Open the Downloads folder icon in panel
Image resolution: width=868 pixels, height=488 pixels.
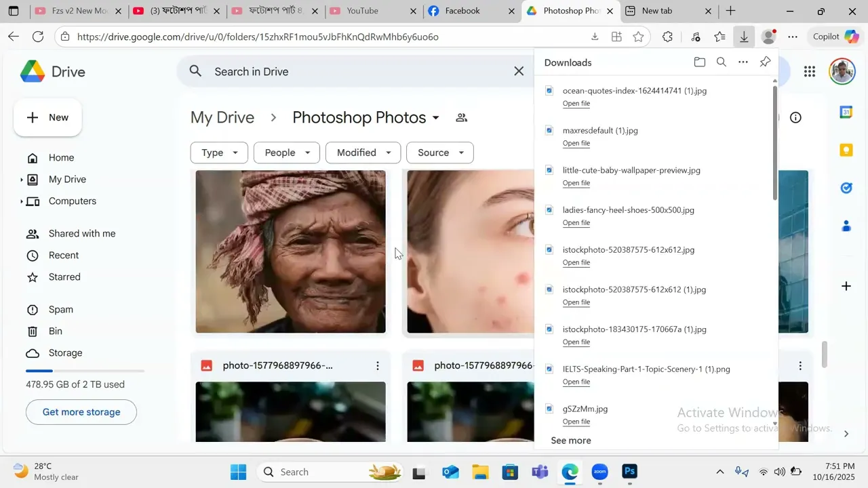(x=700, y=62)
